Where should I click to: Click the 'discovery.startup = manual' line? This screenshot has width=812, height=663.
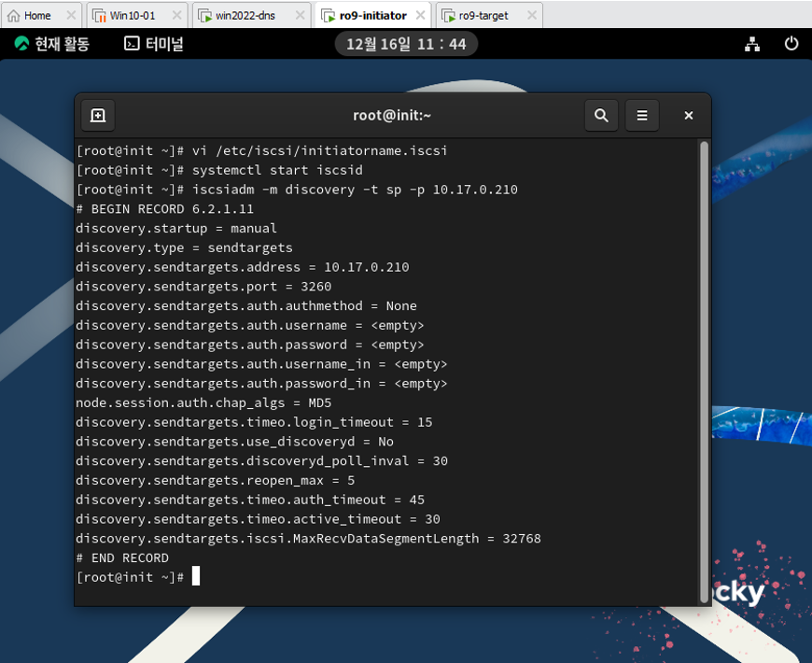pyautogui.click(x=176, y=229)
